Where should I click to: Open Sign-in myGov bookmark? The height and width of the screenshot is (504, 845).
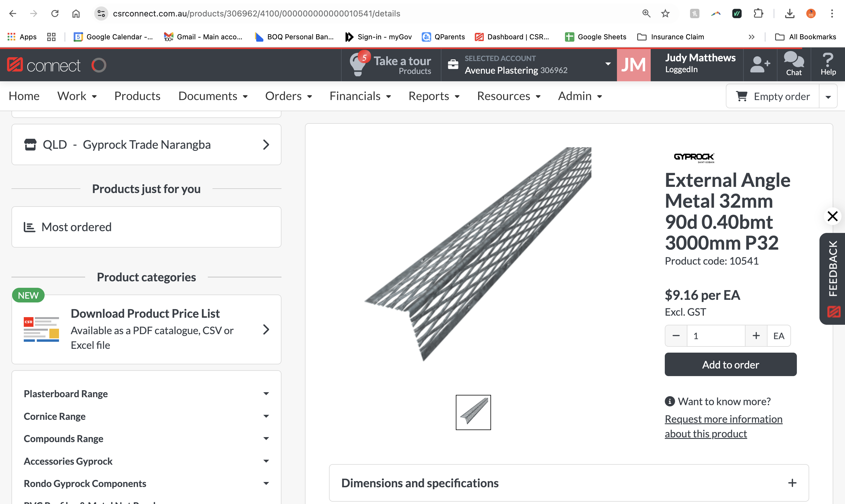point(379,37)
